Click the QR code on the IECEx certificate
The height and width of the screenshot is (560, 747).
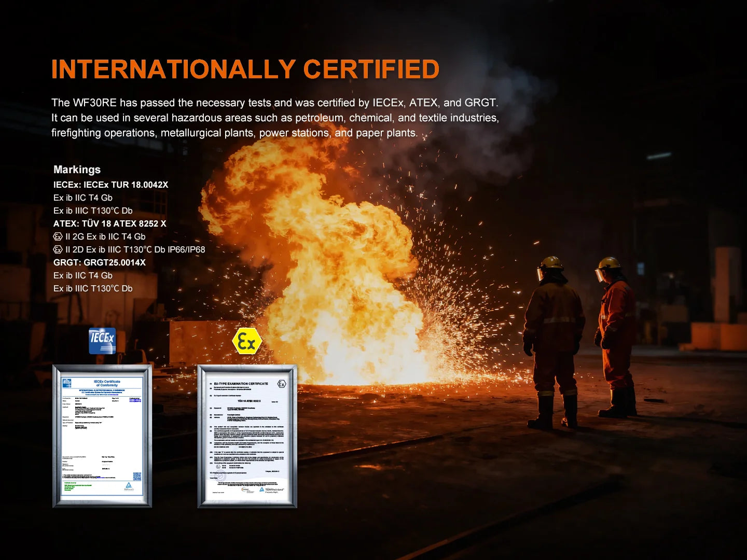click(137, 477)
